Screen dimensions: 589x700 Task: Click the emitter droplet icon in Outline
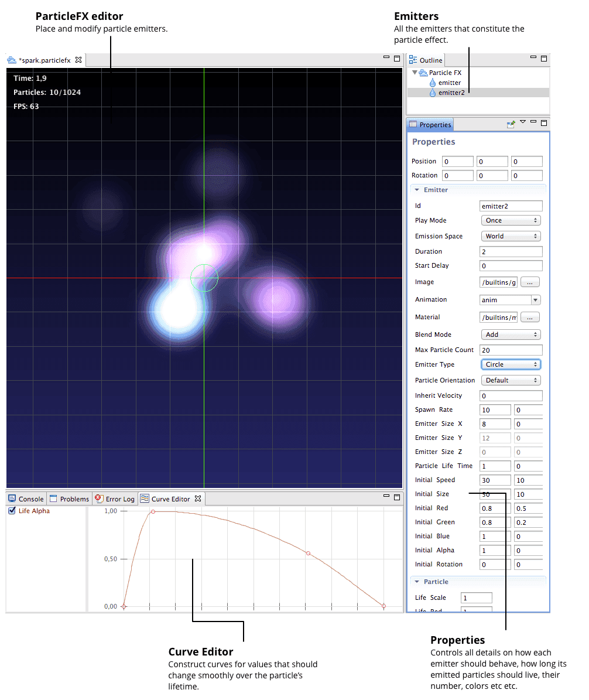pyautogui.click(x=433, y=83)
